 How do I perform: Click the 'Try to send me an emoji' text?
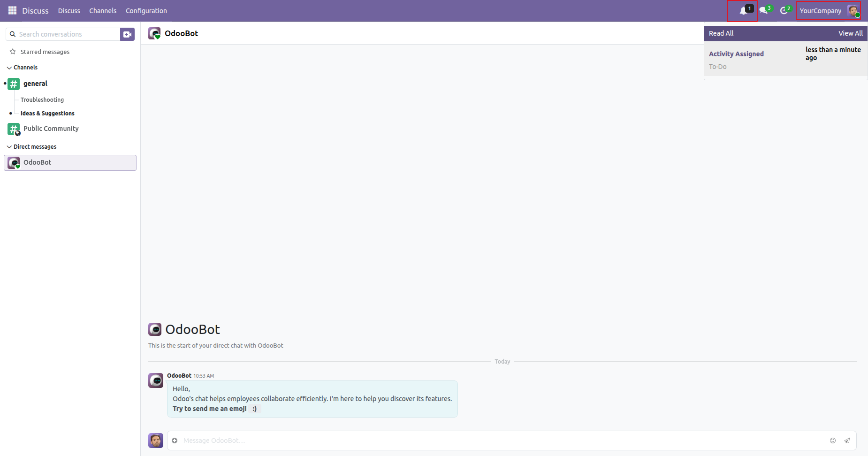click(210, 409)
